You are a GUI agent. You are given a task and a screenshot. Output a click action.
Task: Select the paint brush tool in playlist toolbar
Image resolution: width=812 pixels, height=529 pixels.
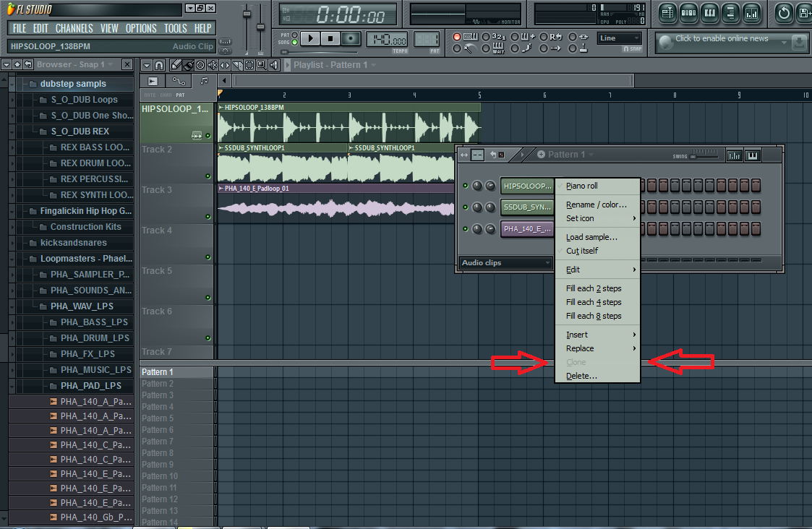pos(188,65)
